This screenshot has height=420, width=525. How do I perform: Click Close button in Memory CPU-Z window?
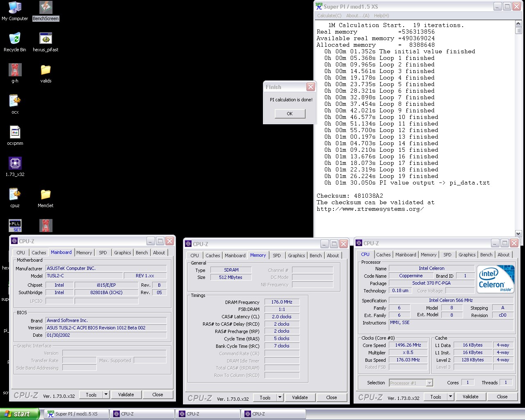pos(331,397)
